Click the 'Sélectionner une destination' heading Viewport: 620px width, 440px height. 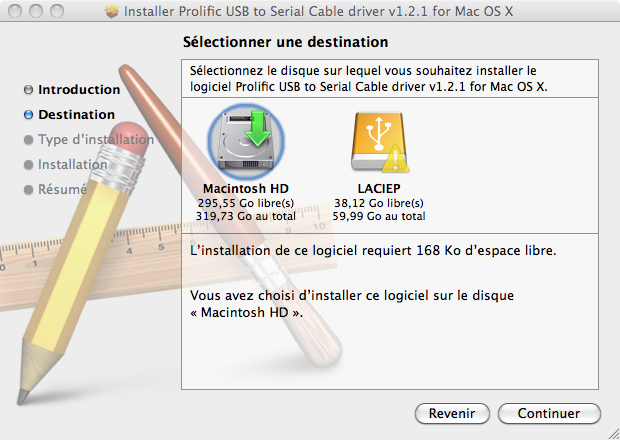coord(285,42)
